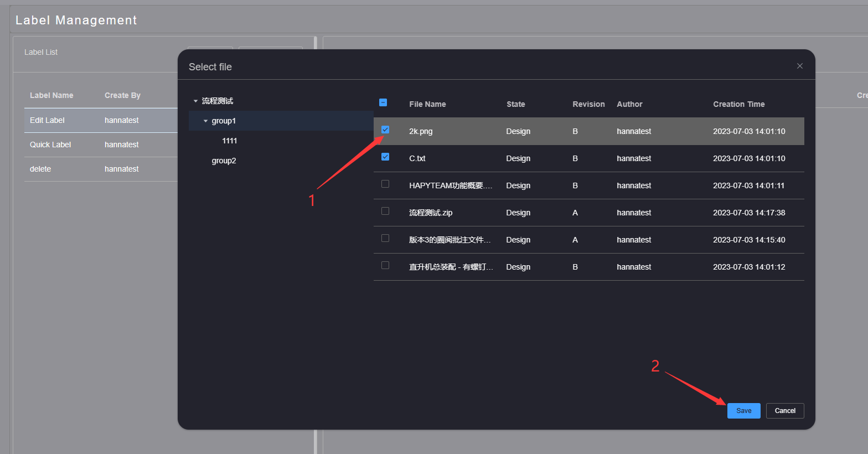868x454 pixels.
Task: Click the 版本3的圈阅批注文件 file name
Action: tap(450, 240)
